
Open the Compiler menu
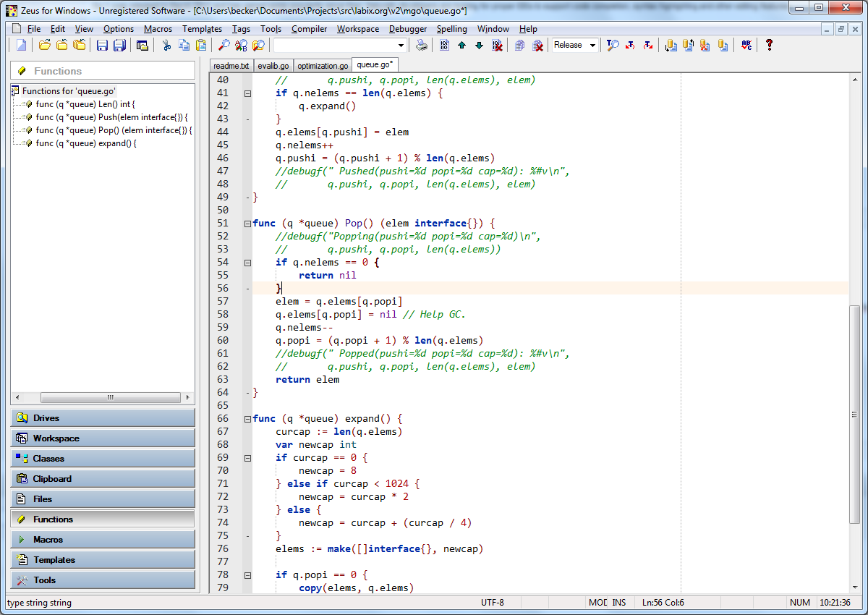coord(308,29)
